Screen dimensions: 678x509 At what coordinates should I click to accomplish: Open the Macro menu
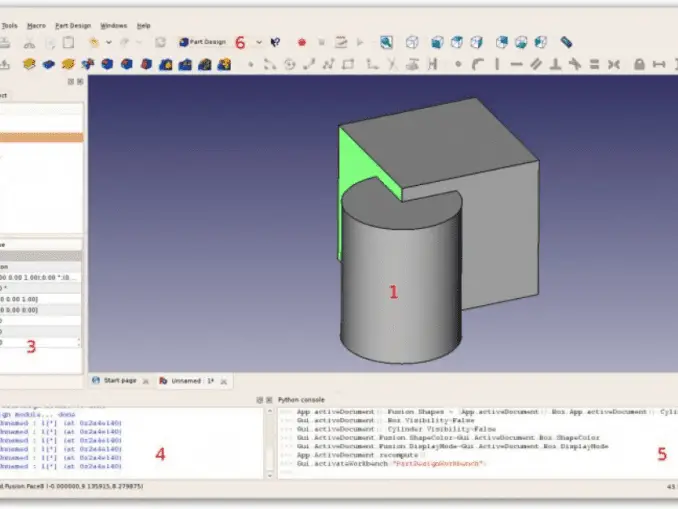tap(36, 26)
